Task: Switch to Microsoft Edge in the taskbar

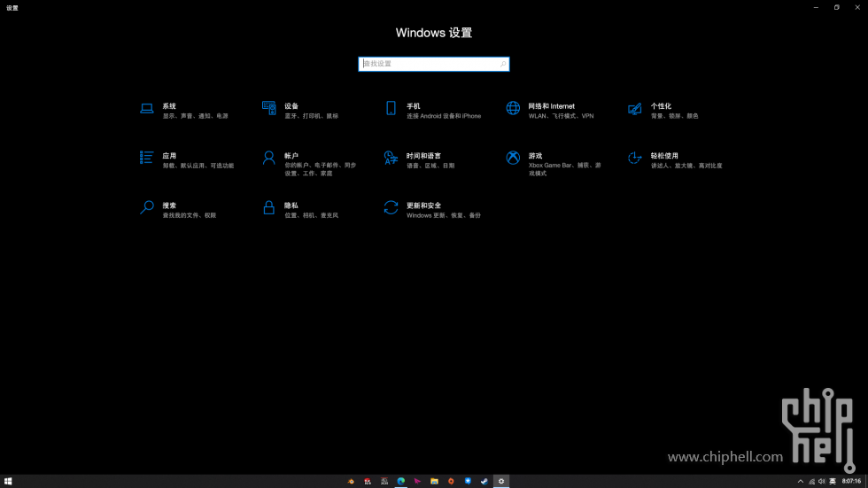Action: [400, 482]
